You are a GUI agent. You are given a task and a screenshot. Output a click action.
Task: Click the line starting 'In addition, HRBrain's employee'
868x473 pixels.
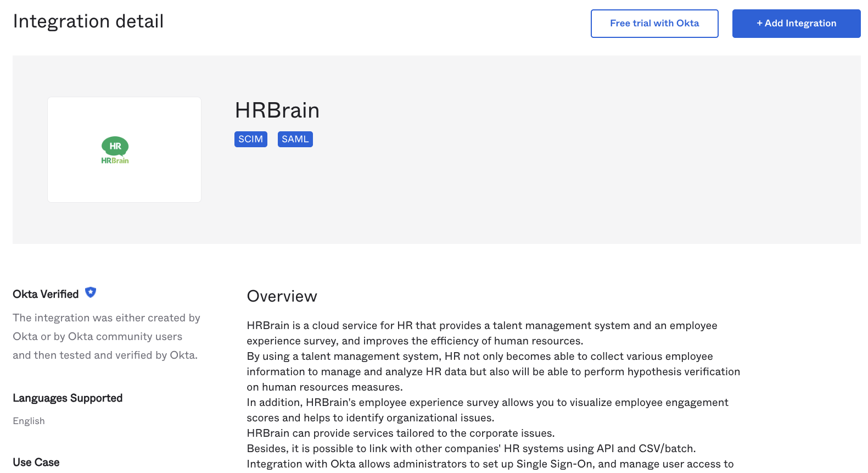(x=487, y=403)
